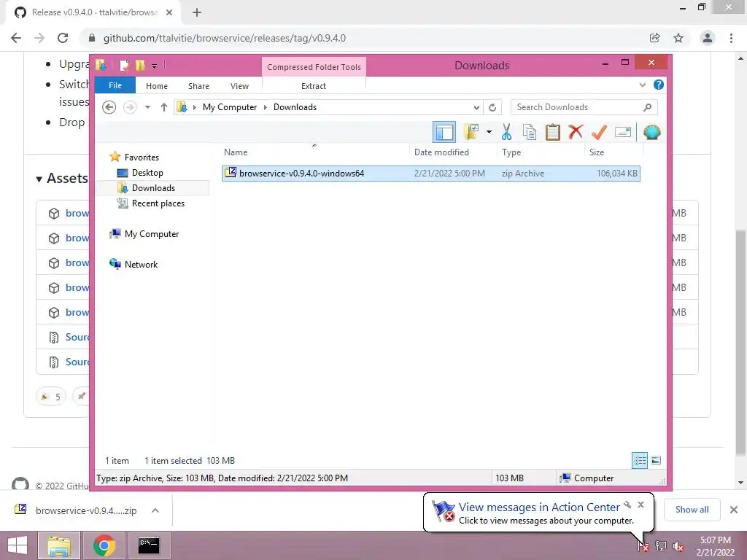
Task: Click the Explorer forward arrow button
Action: [x=130, y=107]
